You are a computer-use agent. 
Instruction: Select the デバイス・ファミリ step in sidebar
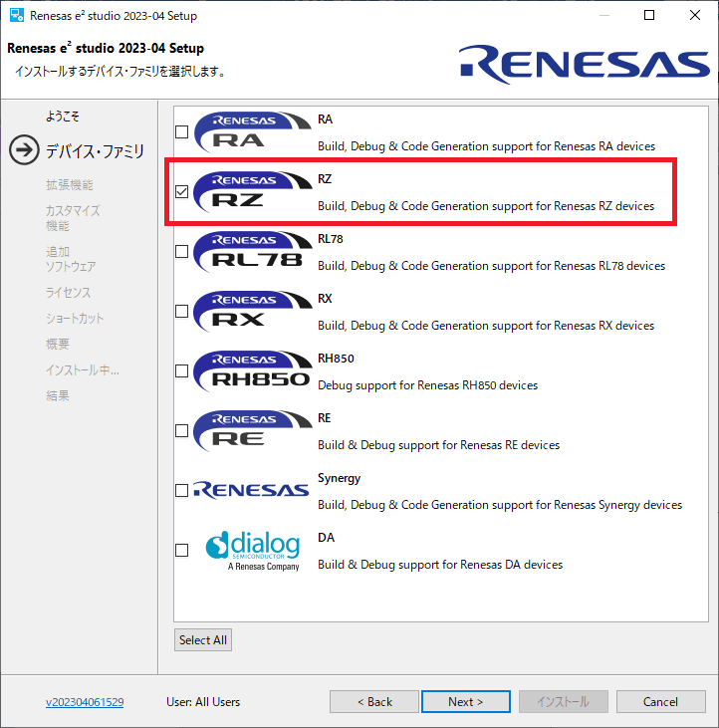pyautogui.click(x=96, y=150)
